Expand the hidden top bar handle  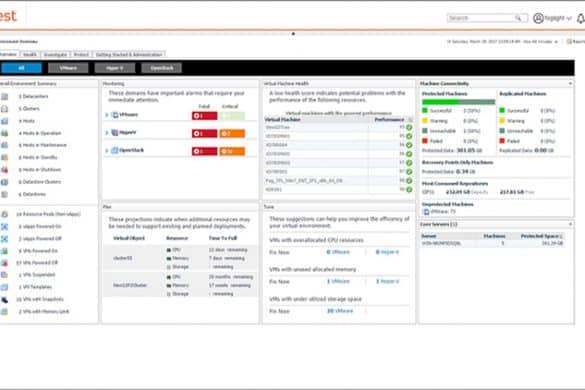[x=293, y=34]
